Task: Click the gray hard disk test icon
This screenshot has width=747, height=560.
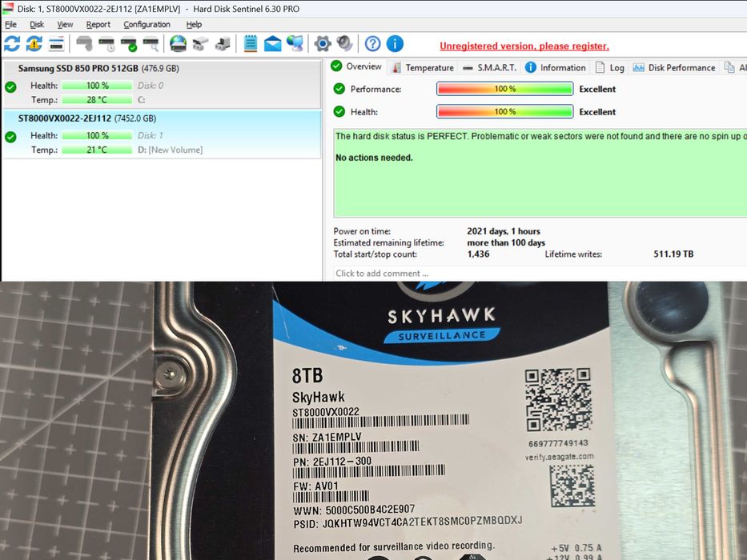Action: [84, 44]
